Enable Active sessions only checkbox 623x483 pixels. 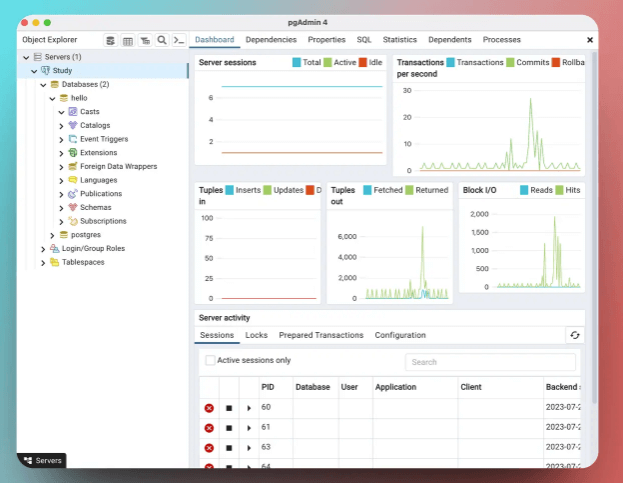pos(210,360)
